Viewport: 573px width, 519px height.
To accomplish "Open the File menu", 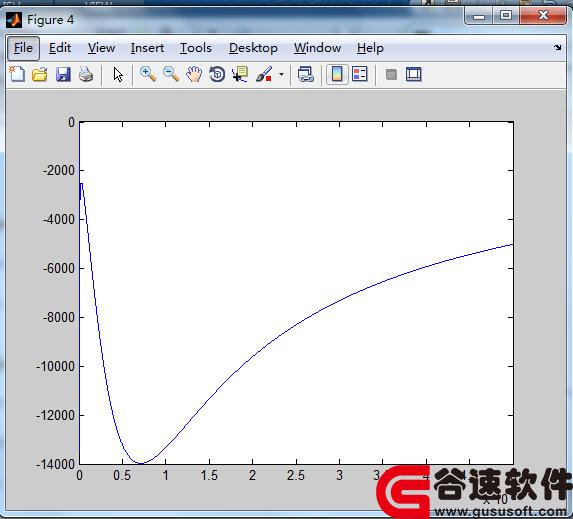I will (23, 48).
